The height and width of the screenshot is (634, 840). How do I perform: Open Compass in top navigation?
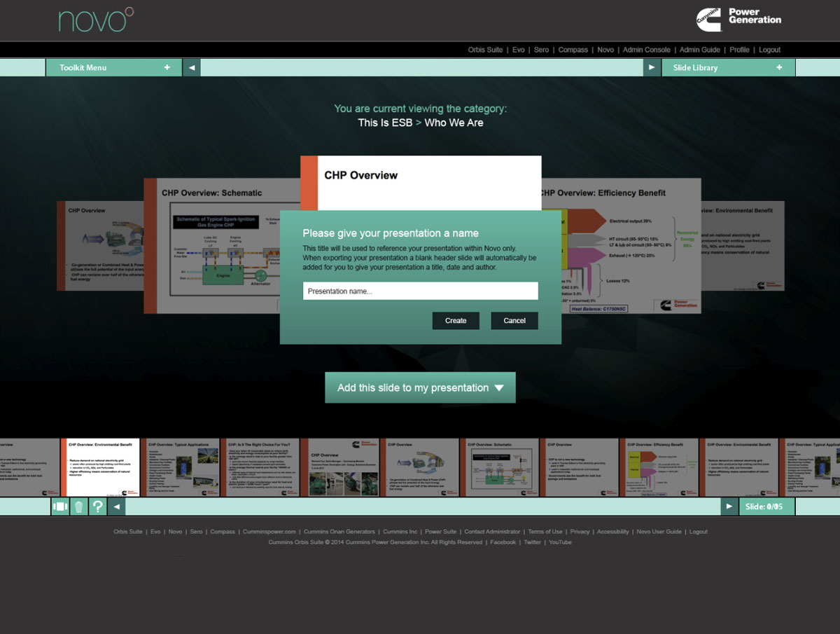[573, 50]
